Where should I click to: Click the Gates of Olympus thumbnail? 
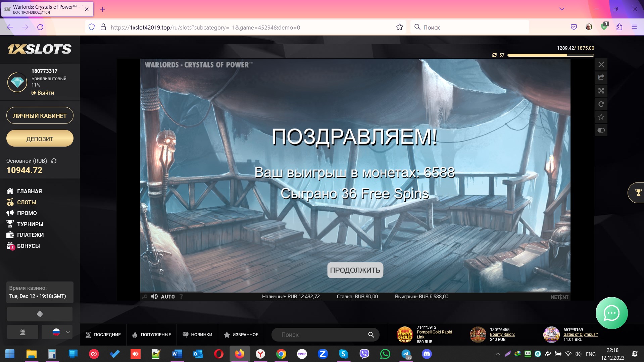[551, 334]
